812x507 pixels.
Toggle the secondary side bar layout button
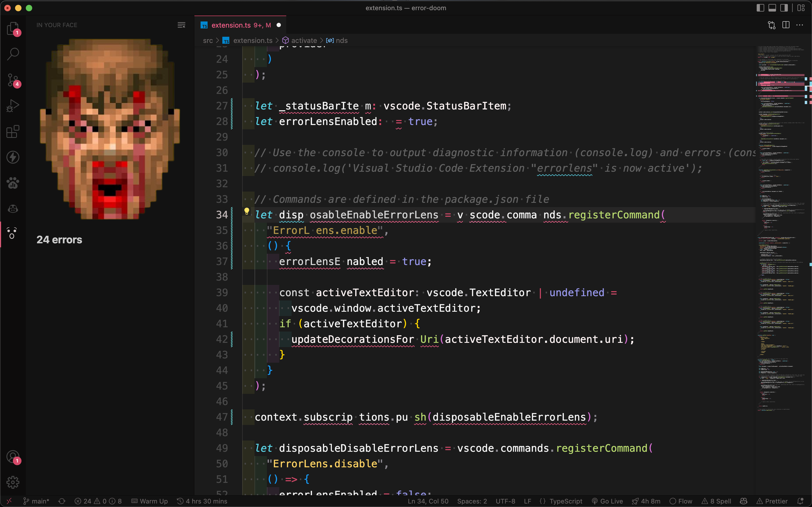(x=784, y=8)
